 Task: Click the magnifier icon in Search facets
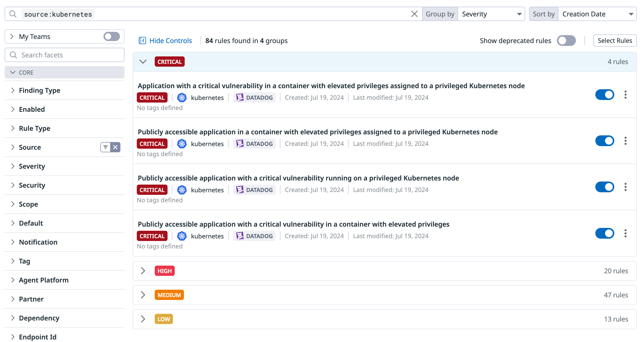(13, 55)
